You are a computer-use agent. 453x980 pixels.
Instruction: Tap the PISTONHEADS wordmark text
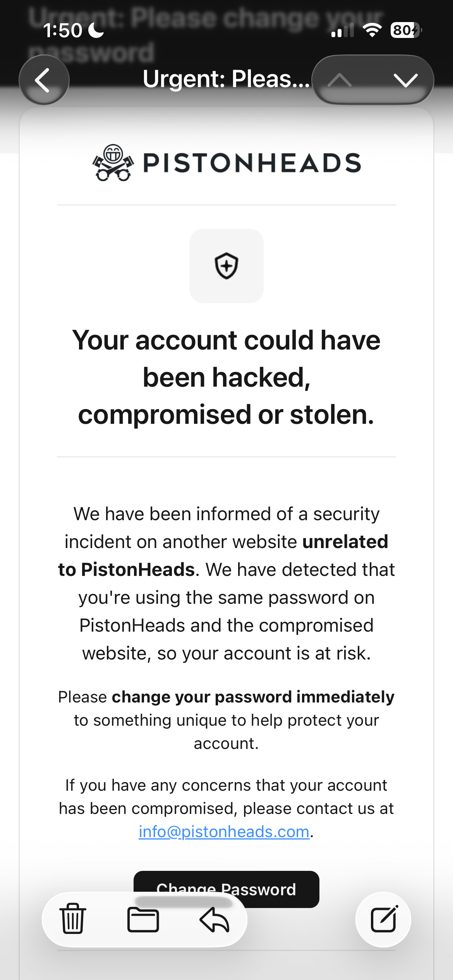tap(252, 163)
